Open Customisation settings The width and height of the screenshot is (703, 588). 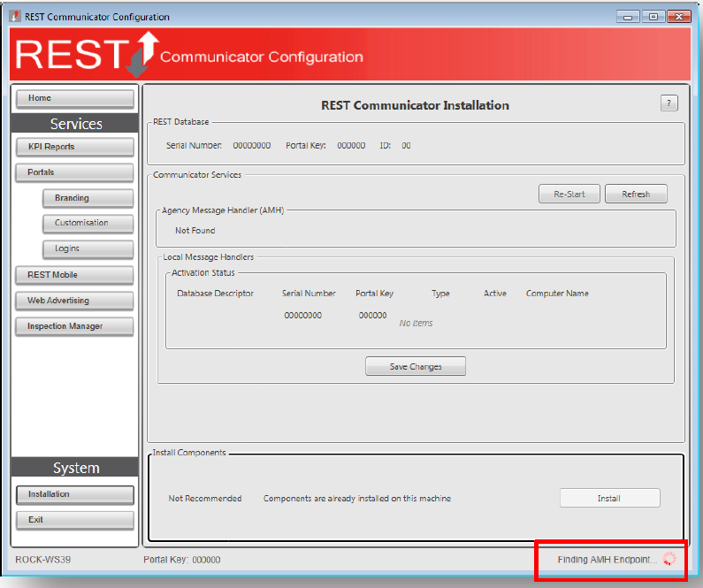[x=88, y=223]
